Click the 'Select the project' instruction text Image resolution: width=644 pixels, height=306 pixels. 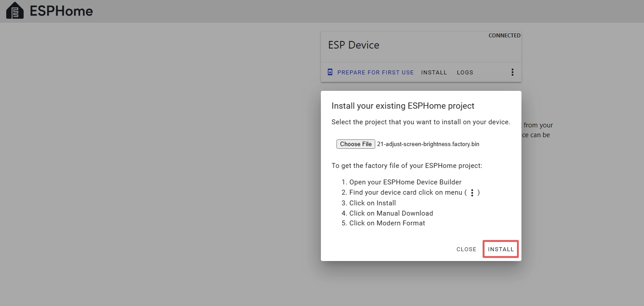point(421,122)
